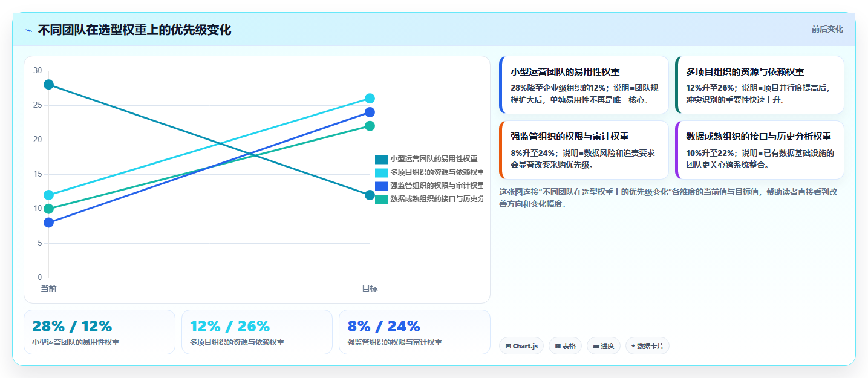Click the 28% / 12% stat card
Image resolution: width=868 pixels, height=378 pixels.
click(x=99, y=332)
